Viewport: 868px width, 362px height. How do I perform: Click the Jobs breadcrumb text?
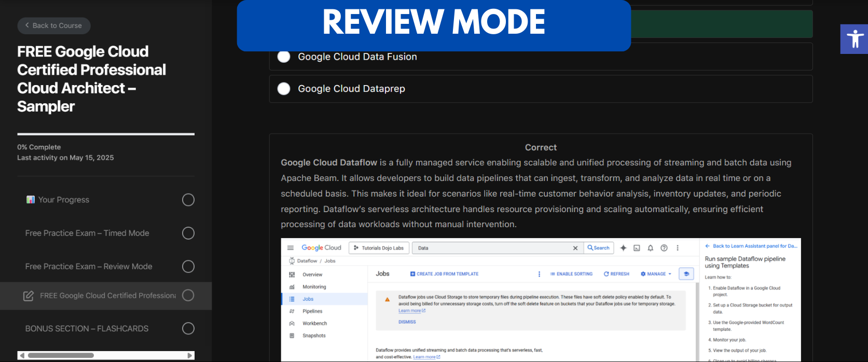pyautogui.click(x=330, y=261)
